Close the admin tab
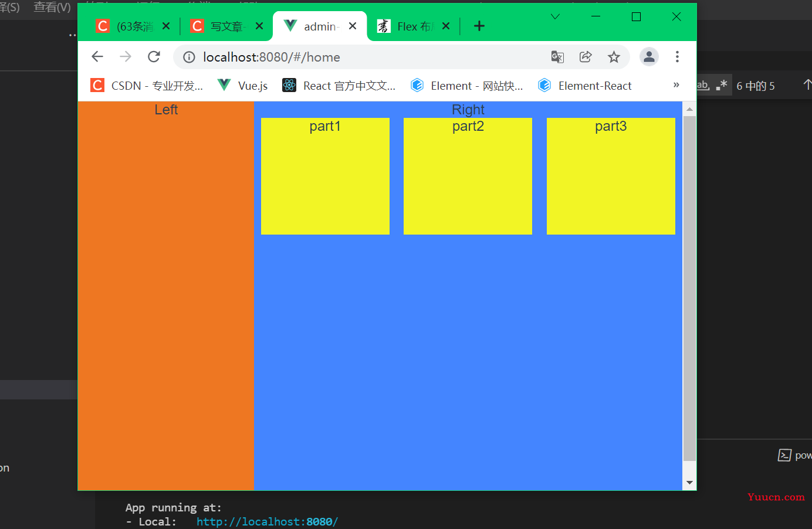This screenshot has width=812, height=529. click(353, 26)
